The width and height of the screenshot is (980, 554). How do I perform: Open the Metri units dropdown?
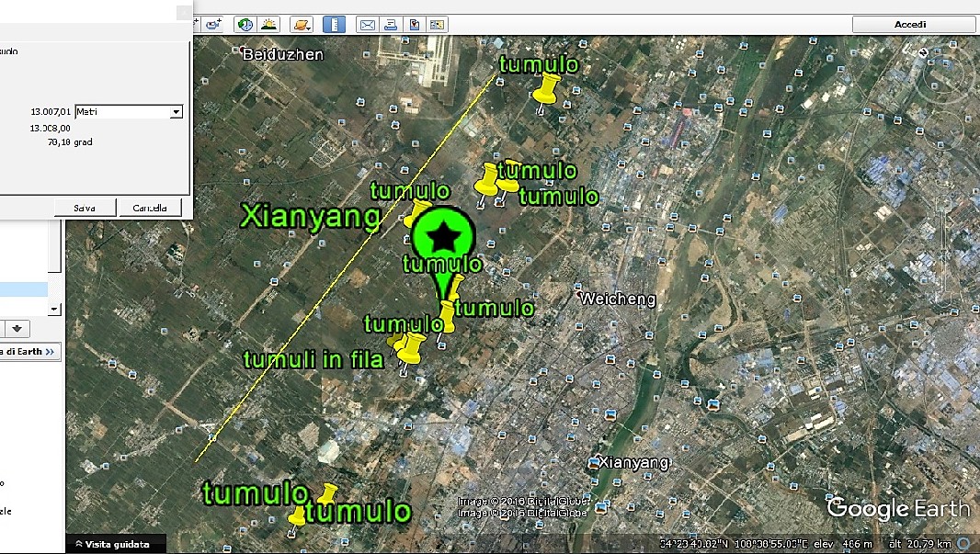coord(176,112)
